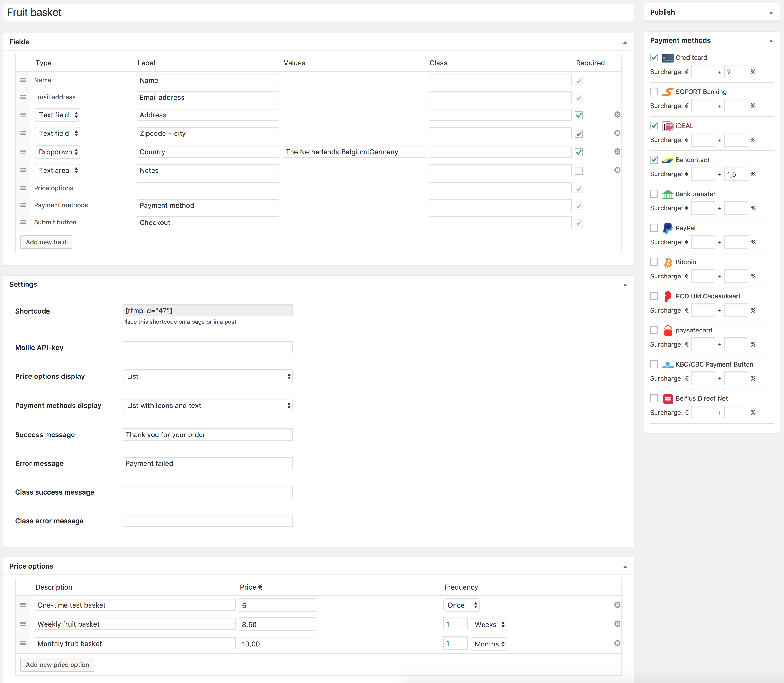Collapse the Settings panel
Screen dimensions: 784x683
pos(625,285)
